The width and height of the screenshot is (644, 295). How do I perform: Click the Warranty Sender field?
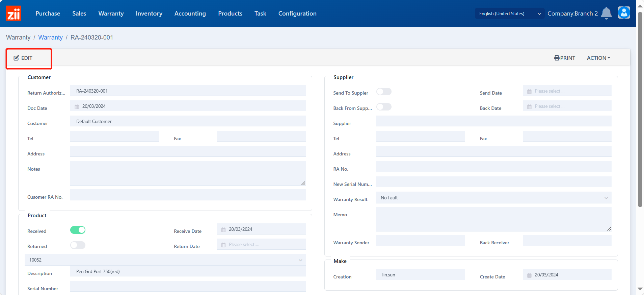[421, 241]
